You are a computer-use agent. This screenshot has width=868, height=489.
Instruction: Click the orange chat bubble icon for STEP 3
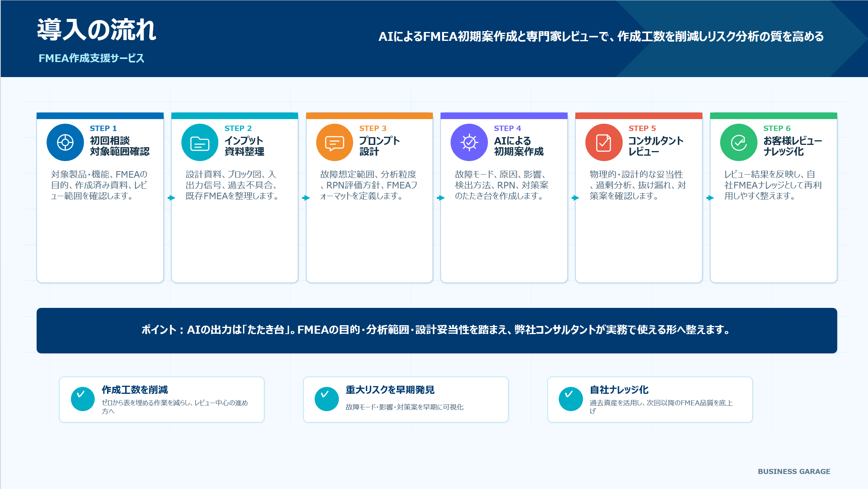(335, 142)
